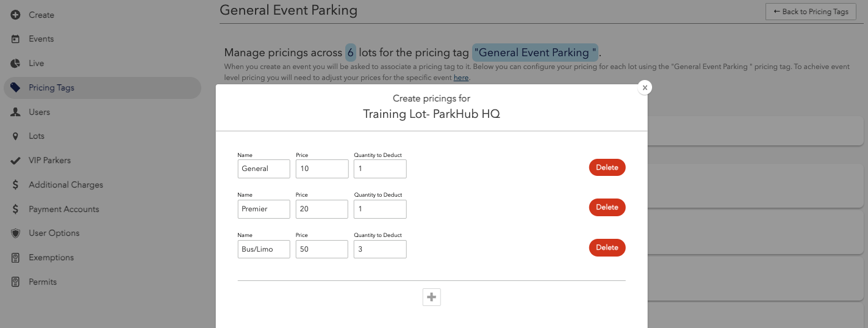Click the highlighted lot count '6'
868x328 pixels.
pos(350,53)
